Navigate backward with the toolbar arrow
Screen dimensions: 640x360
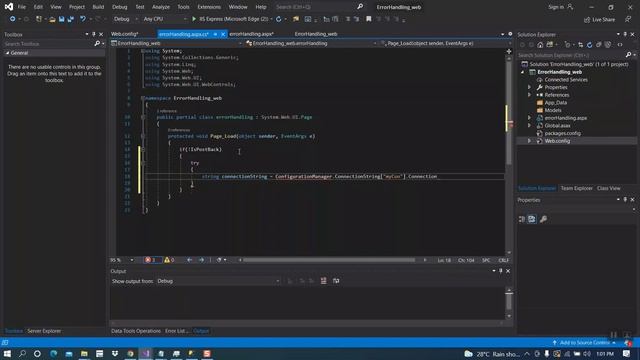click(x=13, y=19)
